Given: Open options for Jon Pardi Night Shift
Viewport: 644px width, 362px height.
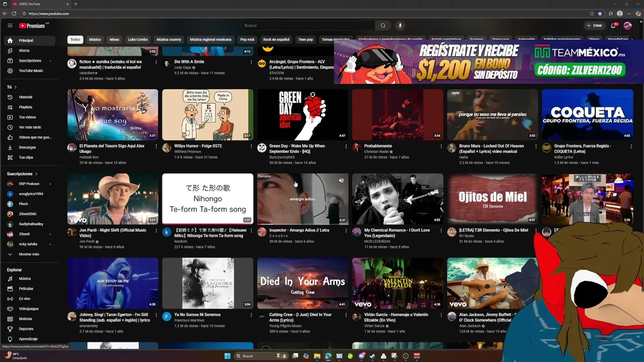Looking at the screenshot, I should pyautogui.click(x=156, y=231).
